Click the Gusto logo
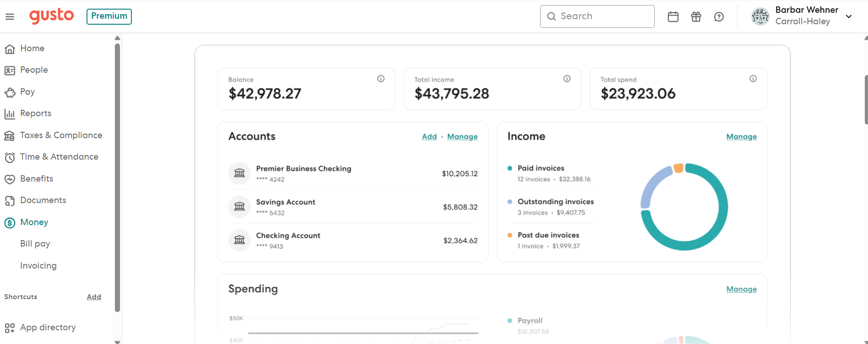The image size is (868, 344). pos(51,16)
